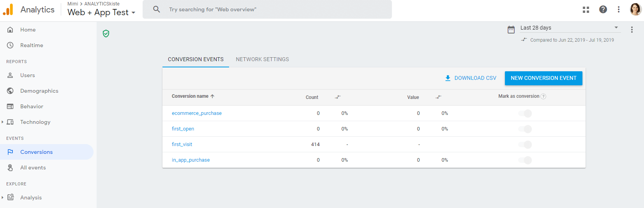
Task: Open the calendar date range icon
Action: pyautogui.click(x=511, y=30)
